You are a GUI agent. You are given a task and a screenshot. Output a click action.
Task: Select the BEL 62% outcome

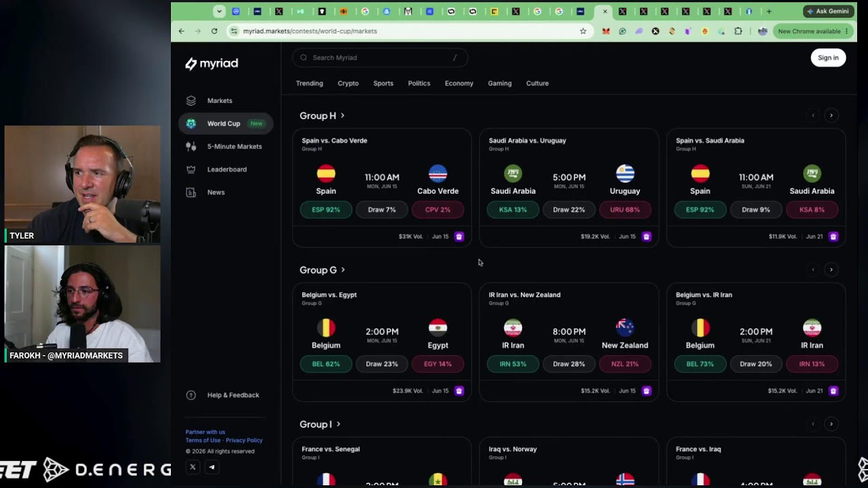[x=326, y=364]
